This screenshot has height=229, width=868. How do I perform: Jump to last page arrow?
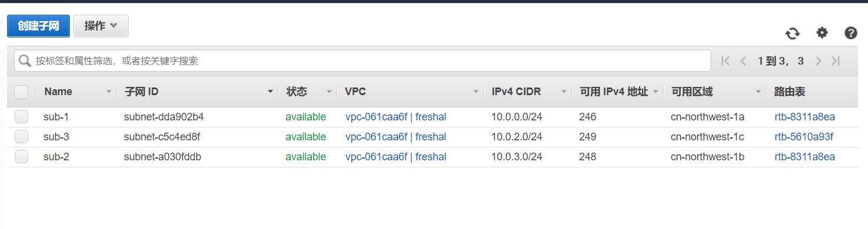(836, 60)
